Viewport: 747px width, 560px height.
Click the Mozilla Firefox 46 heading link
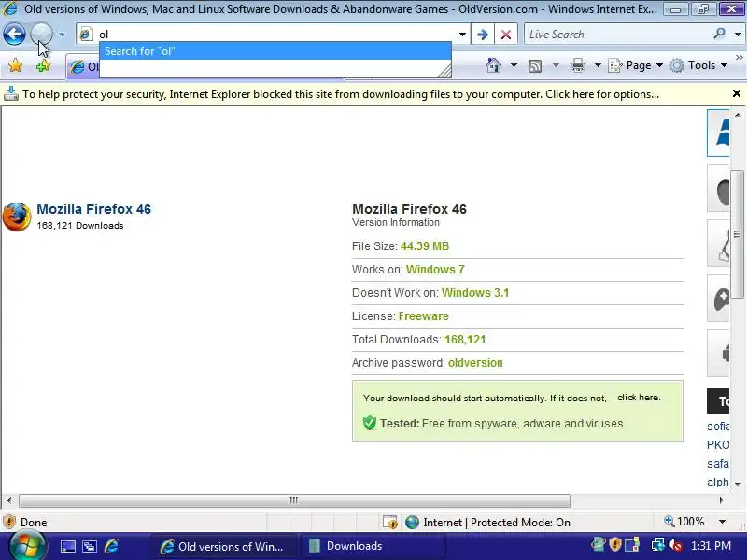tap(94, 209)
